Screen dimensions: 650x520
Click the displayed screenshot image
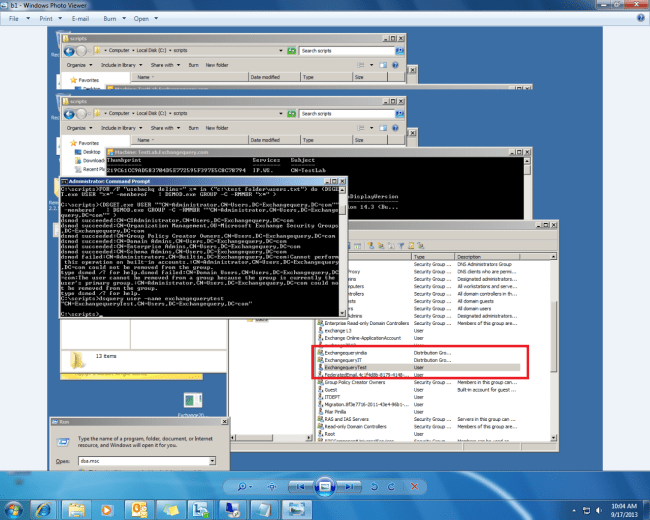325,250
